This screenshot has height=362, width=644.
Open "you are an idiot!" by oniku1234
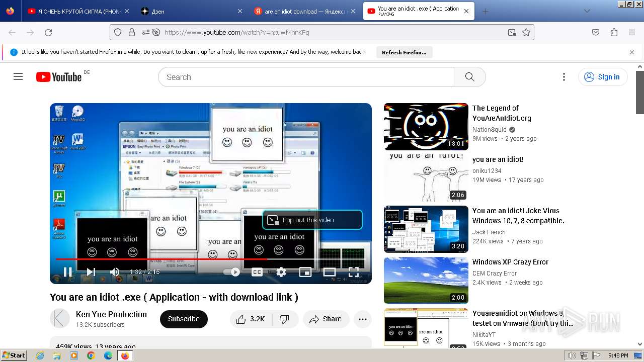click(498, 159)
